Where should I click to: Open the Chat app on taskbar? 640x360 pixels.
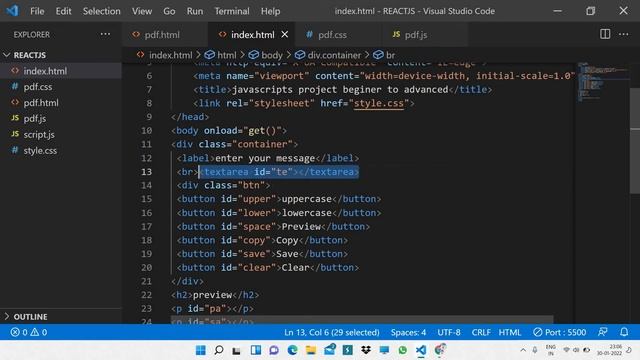[274, 350]
